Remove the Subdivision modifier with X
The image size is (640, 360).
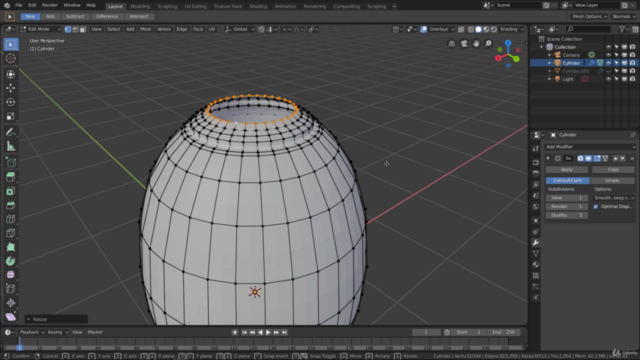pos(632,158)
